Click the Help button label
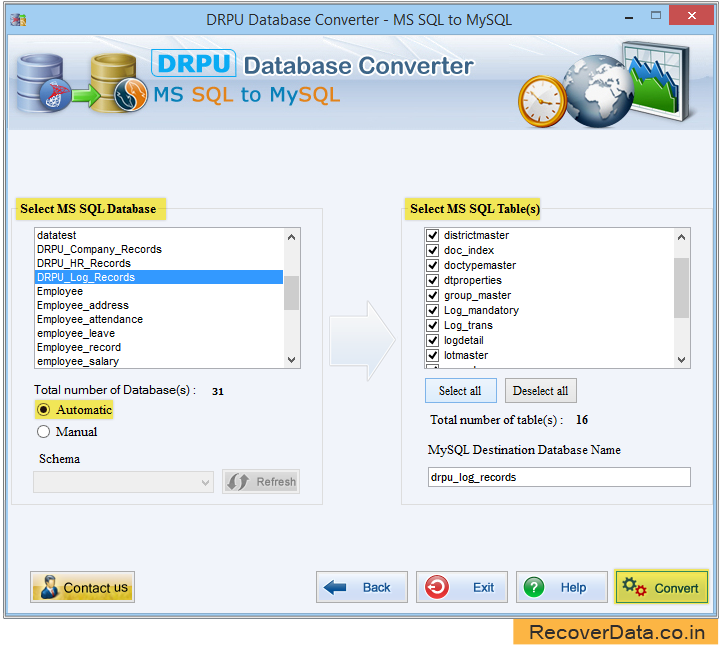 click(x=573, y=587)
